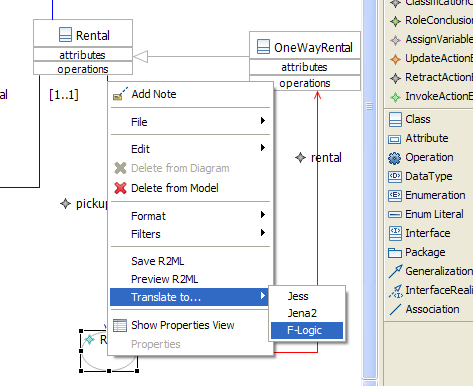Select the InterfaceRealization icon in palette

tap(396, 291)
